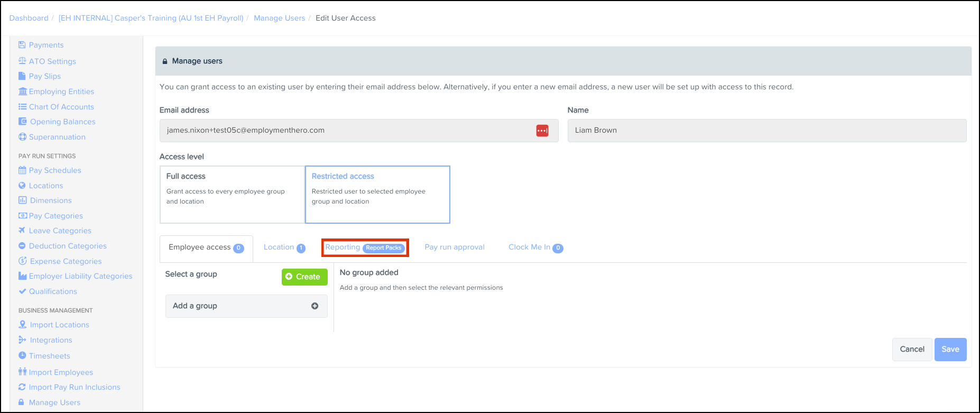Click the ATO Settings scales icon
Screen dimensions: 980x413
point(22,61)
